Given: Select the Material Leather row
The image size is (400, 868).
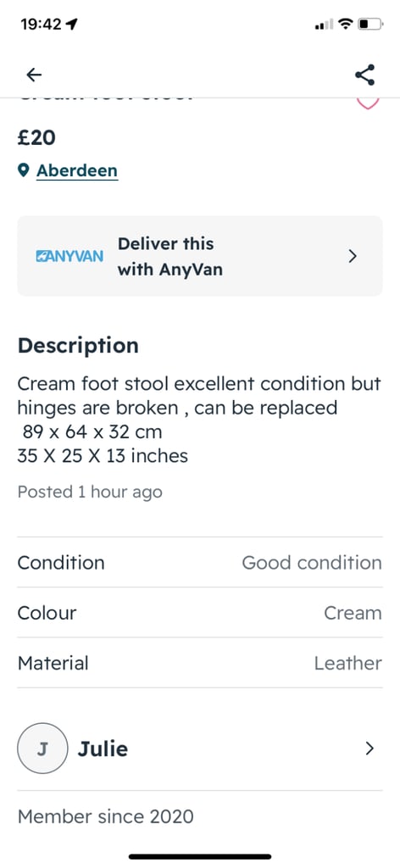Looking at the screenshot, I should (200, 663).
